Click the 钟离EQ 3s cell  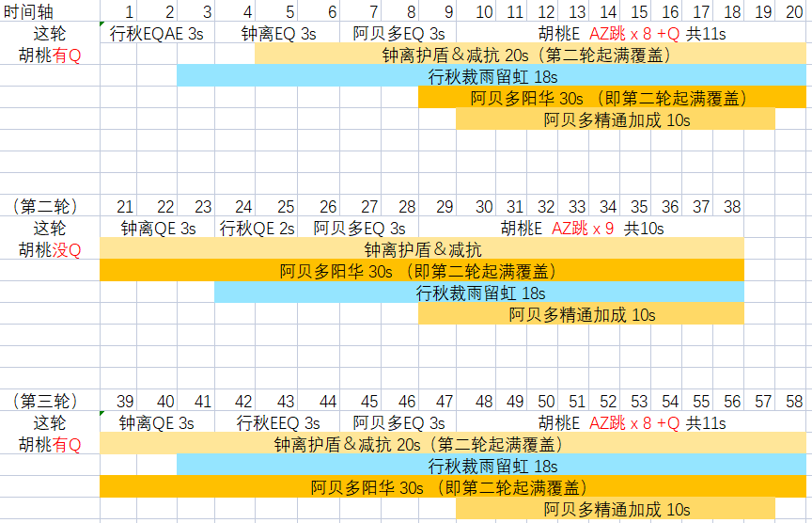click(x=278, y=34)
